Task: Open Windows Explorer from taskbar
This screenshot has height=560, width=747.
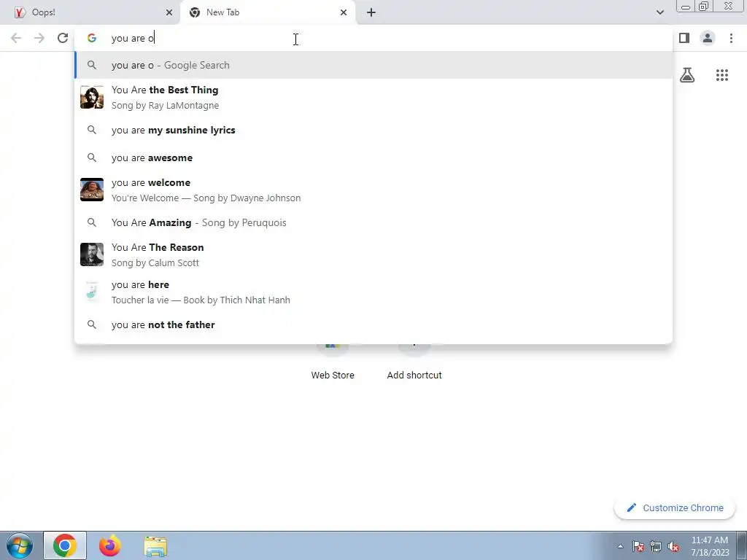Action: click(x=155, y=546)
